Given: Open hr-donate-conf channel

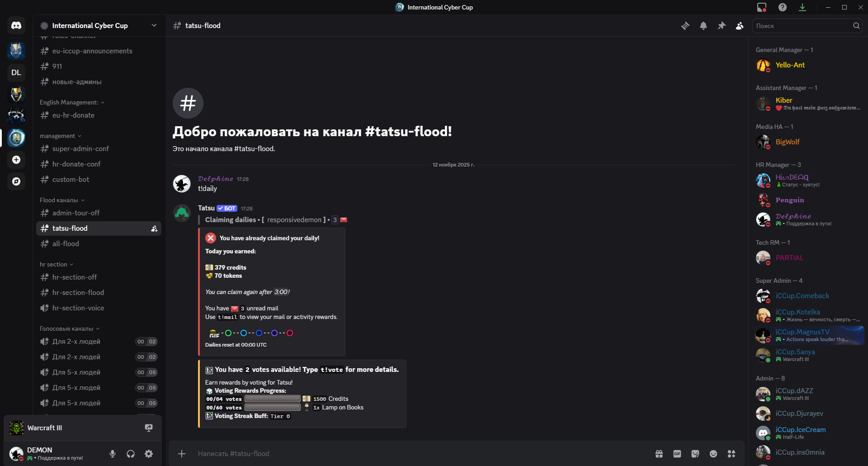Looking at the screenshot, I should 99,164.
